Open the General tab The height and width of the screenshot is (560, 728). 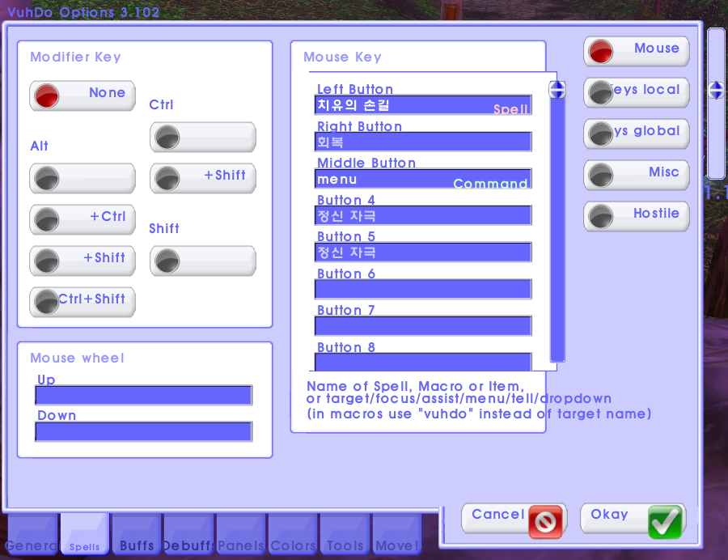point(32,534)
